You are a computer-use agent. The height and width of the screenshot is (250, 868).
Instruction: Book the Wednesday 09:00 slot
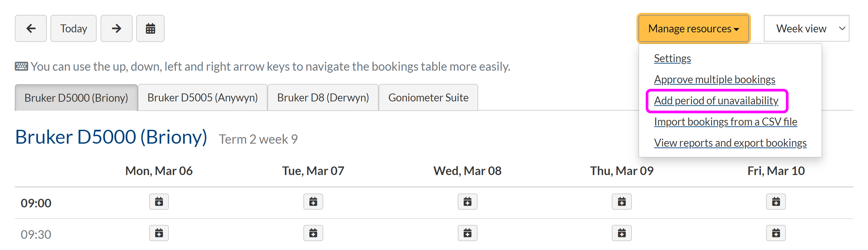(467, 202)
